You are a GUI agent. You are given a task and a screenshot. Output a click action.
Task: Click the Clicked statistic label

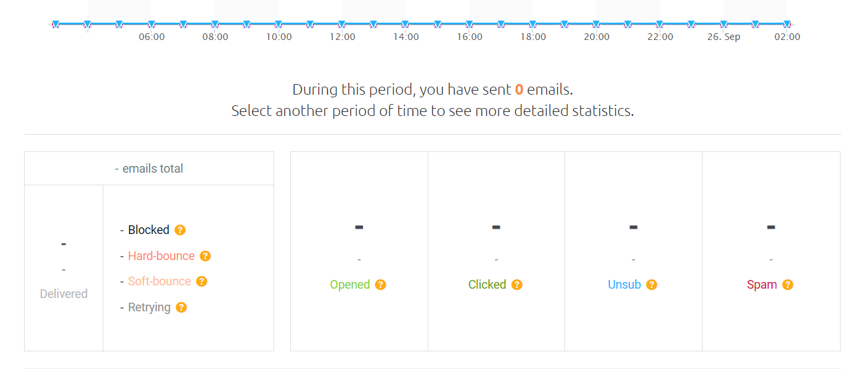click(x=487, y=285)
